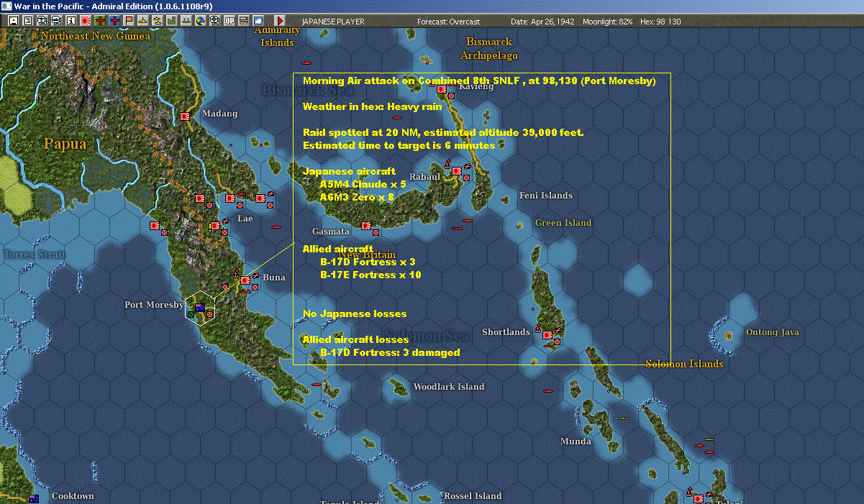864x504 pixels.
Task: Click the 'Cooktown' map label
Action: [73, 496]
